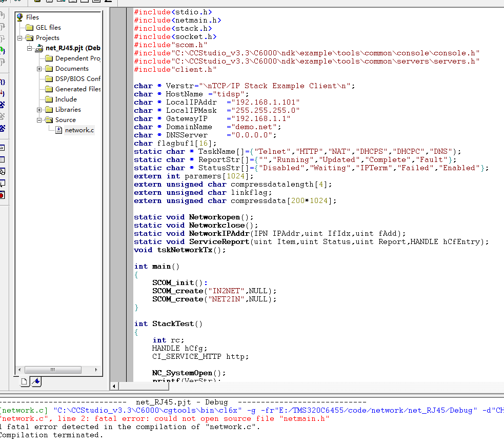The width and height of the screenshot is (504, 446).
Task: Expand the Libraries folder node
Action: click(x=39, y=110)
